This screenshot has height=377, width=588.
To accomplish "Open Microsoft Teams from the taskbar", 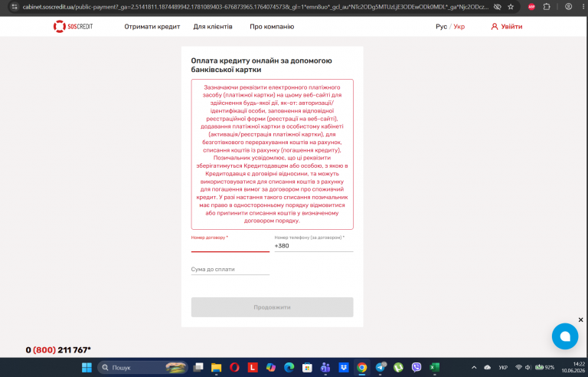I will 325,367.
